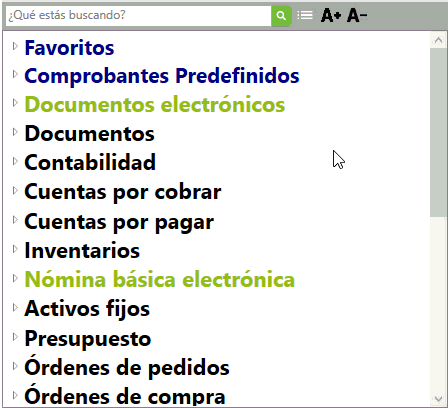Focus the '¿Qué estás buscando?' search field
Viewport: 448px width, 408px height.
(138, 16)
